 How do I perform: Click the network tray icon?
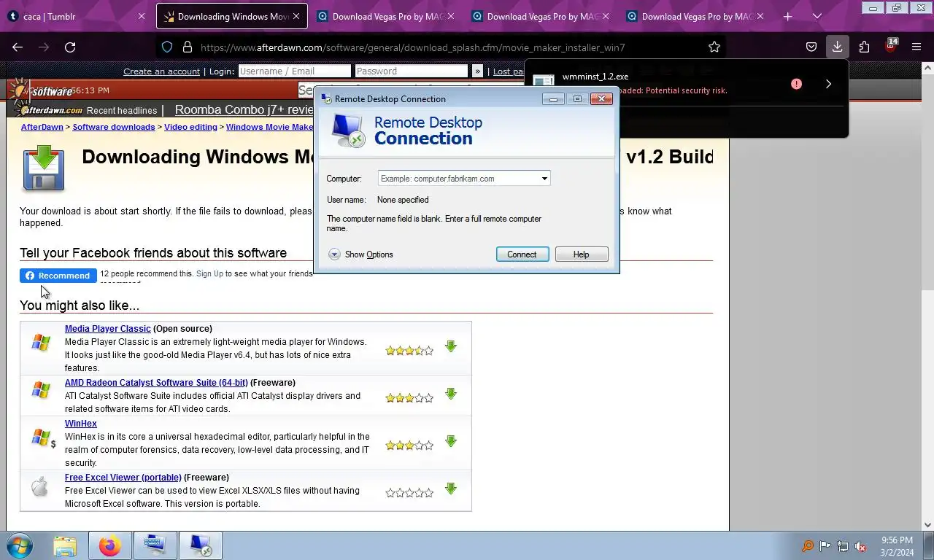[843, 546]
